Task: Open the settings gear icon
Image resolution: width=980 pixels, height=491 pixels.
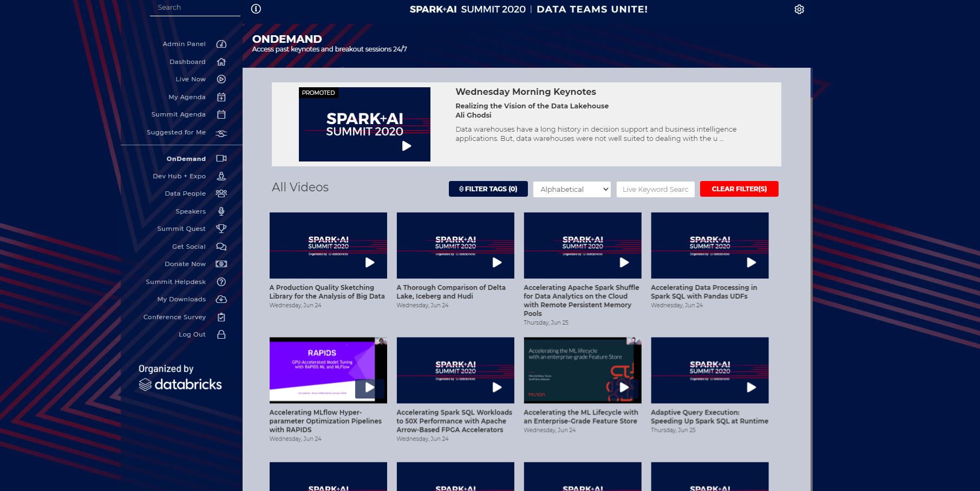Action: click(x=799, y=9)
